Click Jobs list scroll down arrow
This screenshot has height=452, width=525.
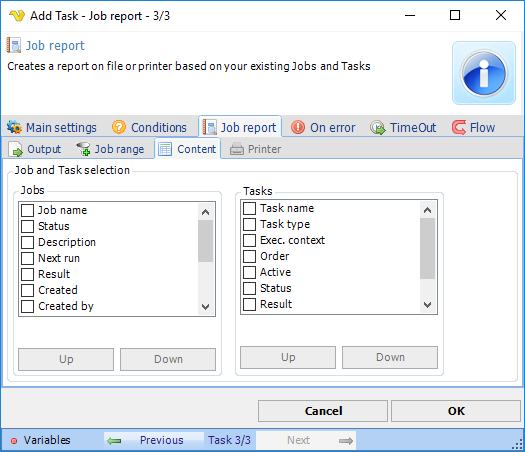point(206,306)
